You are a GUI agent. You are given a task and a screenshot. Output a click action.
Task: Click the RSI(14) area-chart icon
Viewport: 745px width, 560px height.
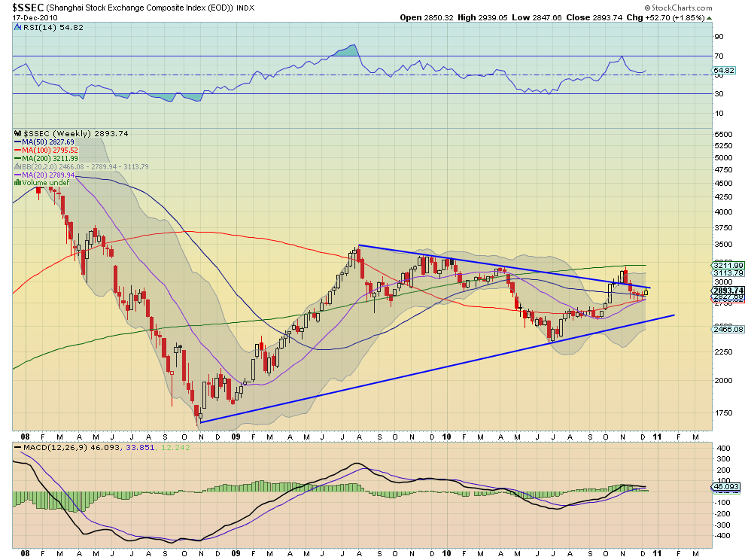point(18,28)
